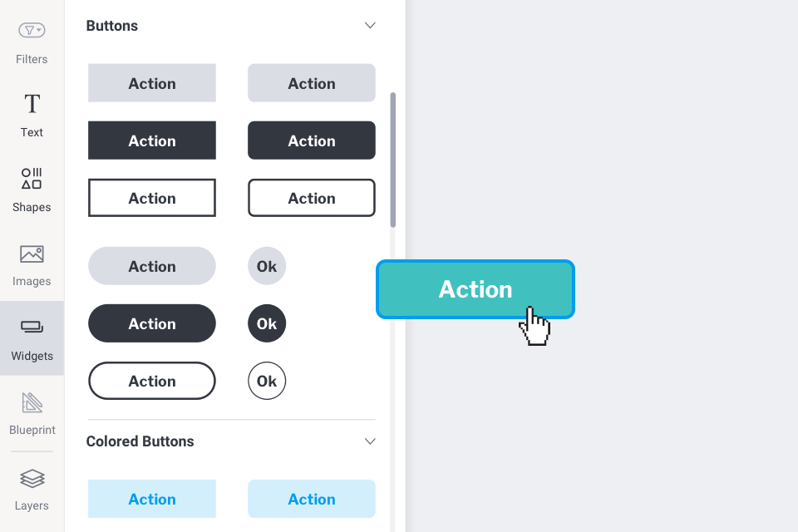Screen dimensions: 798x532
Task: Collapse the Buttons section chevron
Action: click(371, 26)
